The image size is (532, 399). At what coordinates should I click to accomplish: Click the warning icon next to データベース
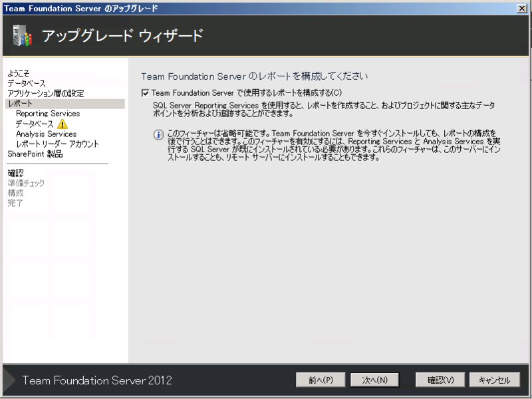pos(62,124)
